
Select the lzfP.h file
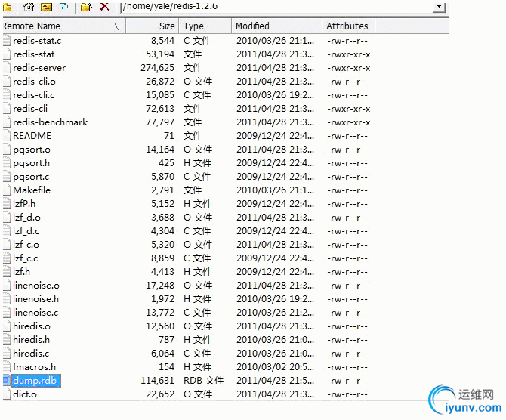click(24, 204)
